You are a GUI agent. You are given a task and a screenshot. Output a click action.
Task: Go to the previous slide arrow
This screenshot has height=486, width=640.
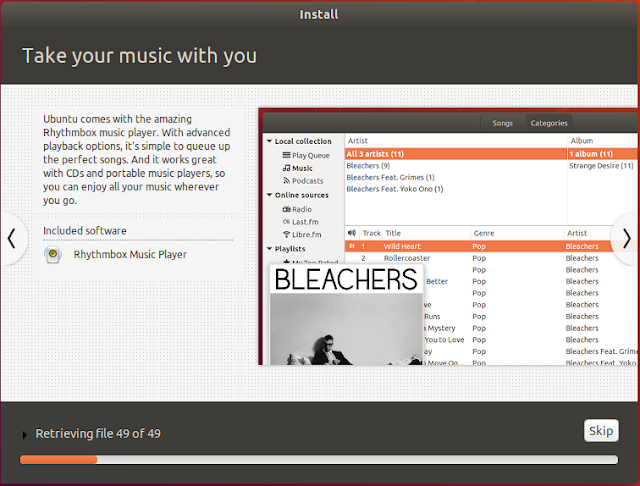click(x=12, y=239)
